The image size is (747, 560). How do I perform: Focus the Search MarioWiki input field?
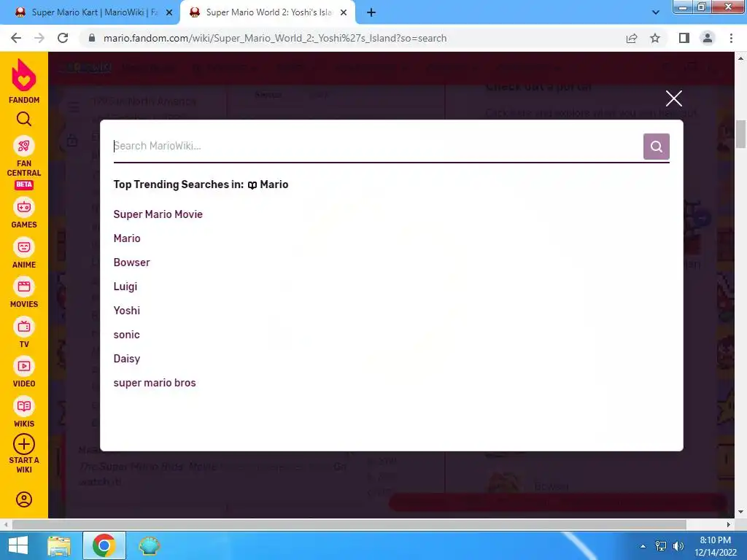tap(377, 146)
